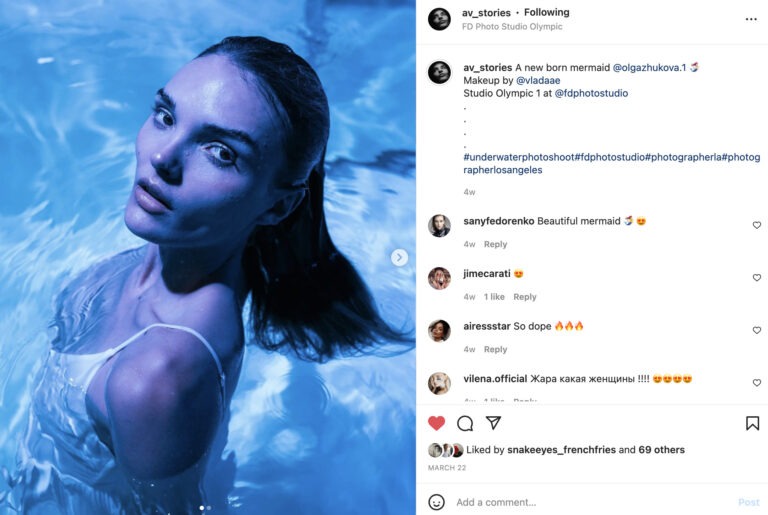The image size is (768, 515).
Task: Visit @vladaae makeup artist profile
Action: pos(538,80)
